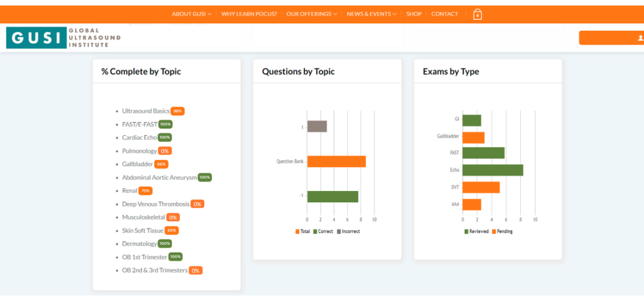Toggle the Incorrect legend entry
644x301 pixels.
(348, 232)
